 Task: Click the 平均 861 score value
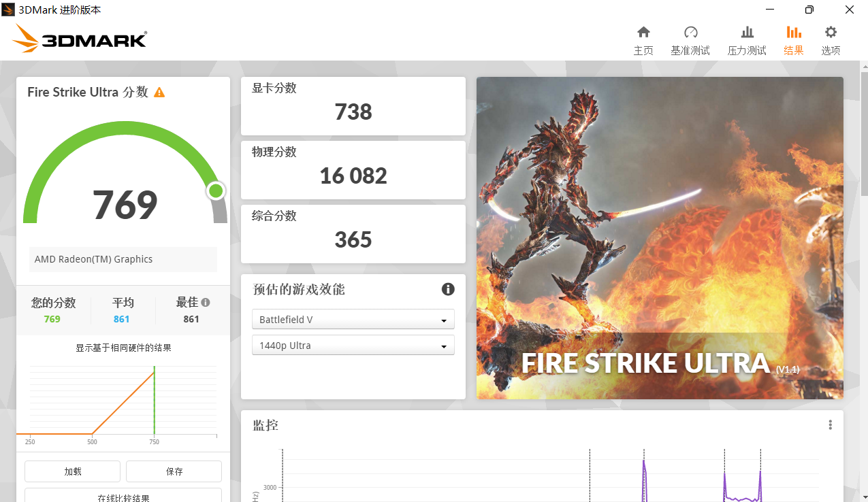[x=122, y=319]
